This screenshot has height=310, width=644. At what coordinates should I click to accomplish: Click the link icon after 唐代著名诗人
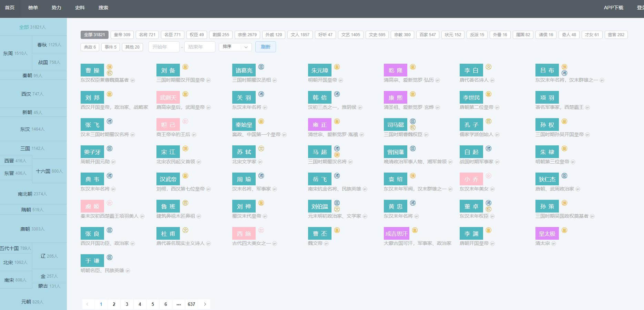[x=492, y=80]
